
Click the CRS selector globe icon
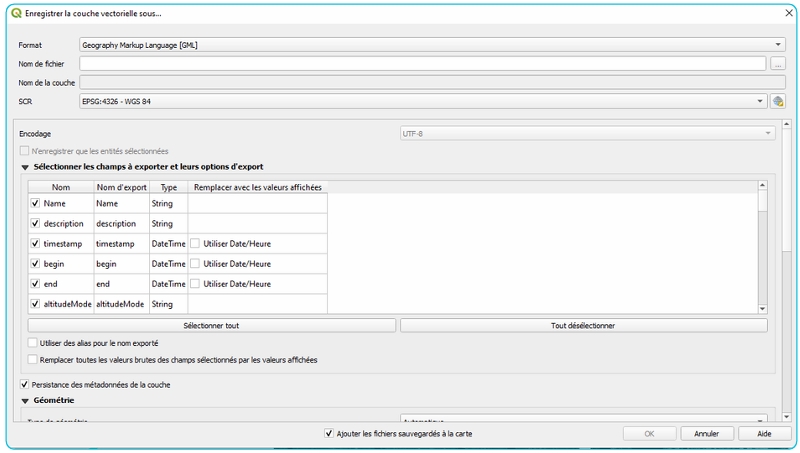(777, 101)
